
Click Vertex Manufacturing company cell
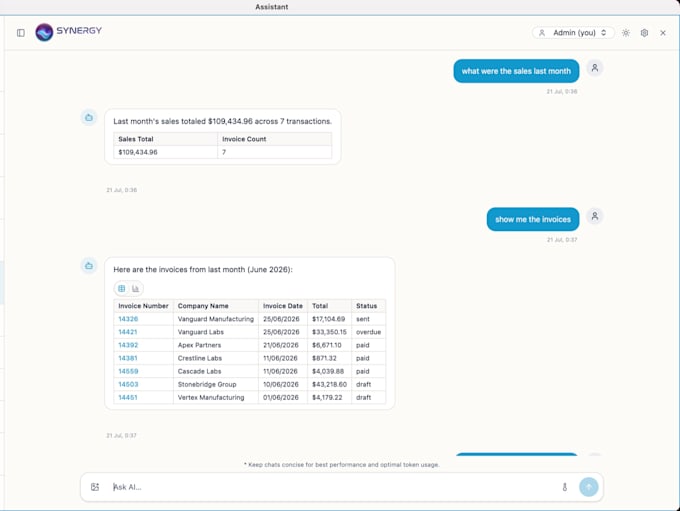click(x=216, y=397)
